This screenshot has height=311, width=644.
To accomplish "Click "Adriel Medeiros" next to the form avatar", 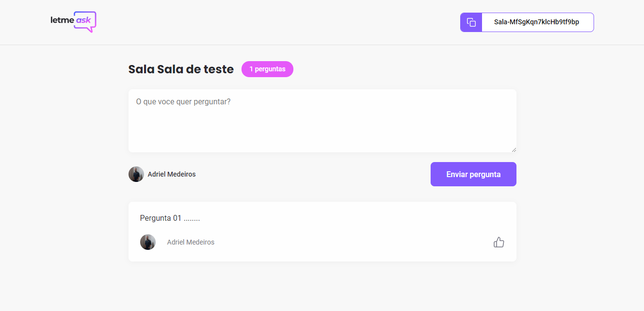I will click(172, 174).
